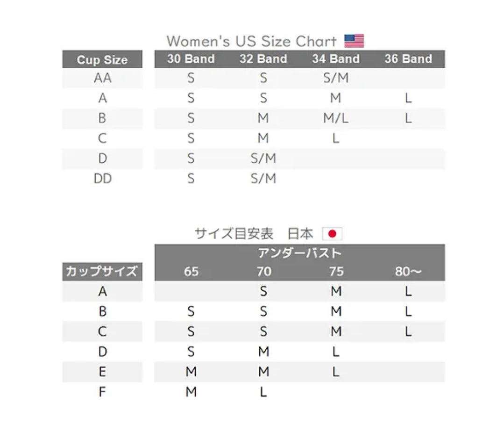Select the 65 underbust column header
The height and width of the screenshot is (440, 504).
[x=191, y=272]
